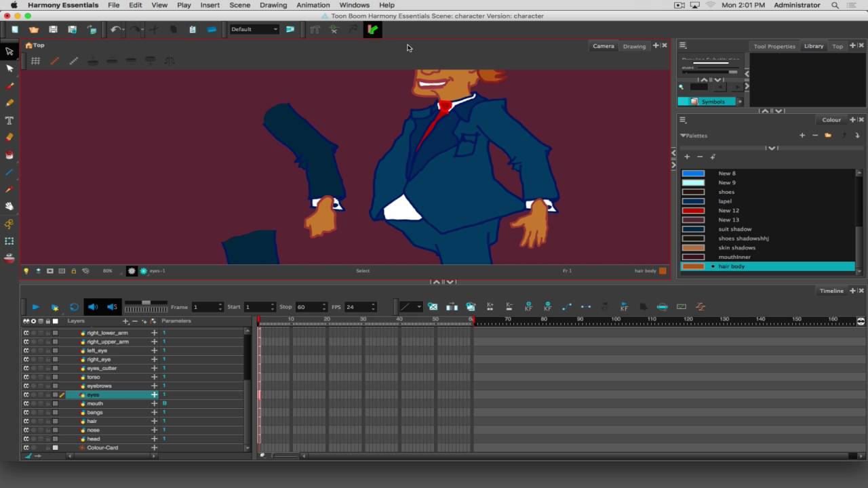
Task: Click the Loop playback icon
Action: click(x=74, y=307)
